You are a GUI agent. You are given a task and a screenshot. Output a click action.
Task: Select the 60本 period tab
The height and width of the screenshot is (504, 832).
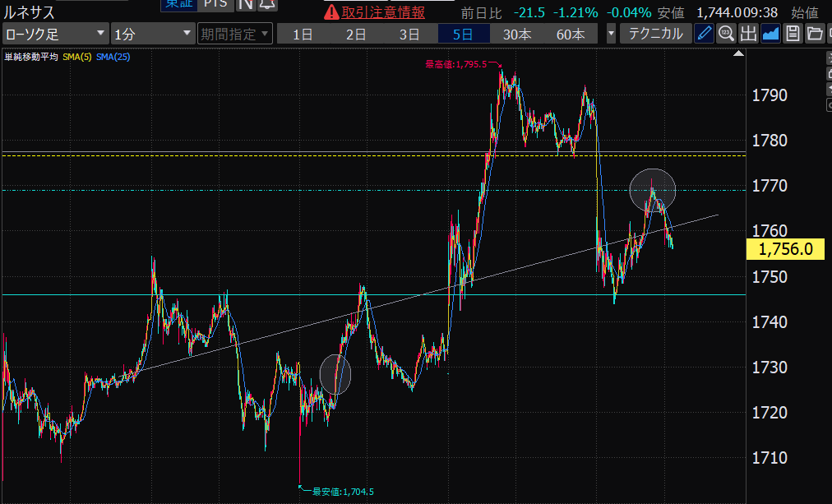point(571,34)
